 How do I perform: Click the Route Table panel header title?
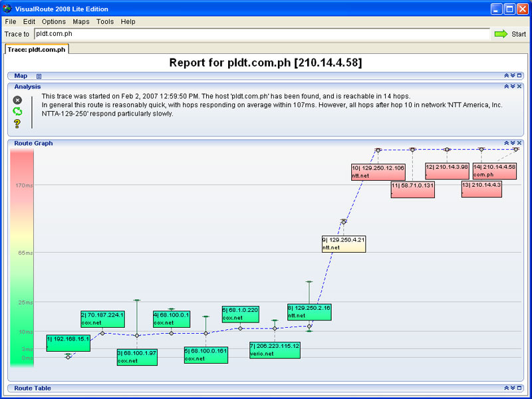pyautogui.click(x=33, y=388)
